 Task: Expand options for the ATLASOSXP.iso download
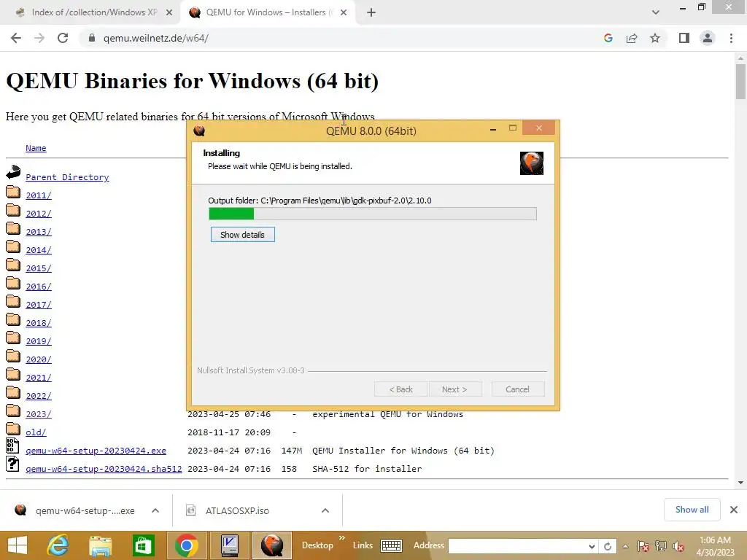[325, 510]
